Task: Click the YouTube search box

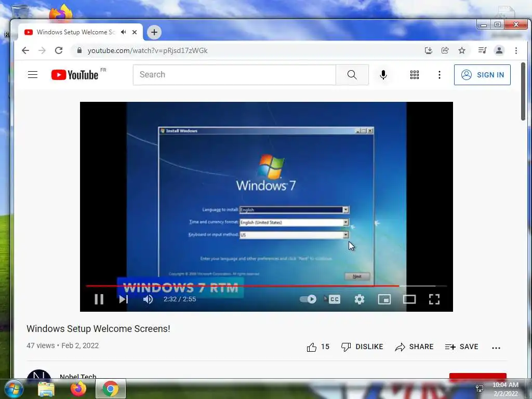Action: 234,75
